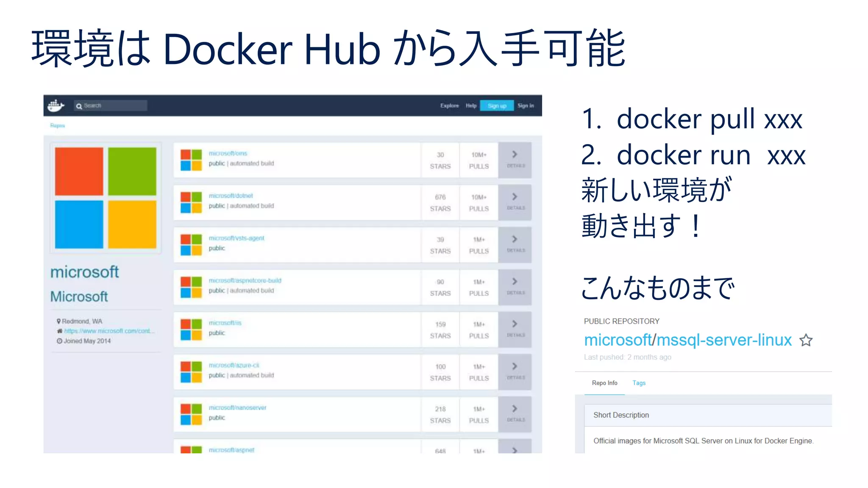The height and width of the screenshot is (488, 868).
Task: Click the Microsoft logo icon in the microsoft/azure-cli row
Action: pyautogui.click(x=191, y=372)
